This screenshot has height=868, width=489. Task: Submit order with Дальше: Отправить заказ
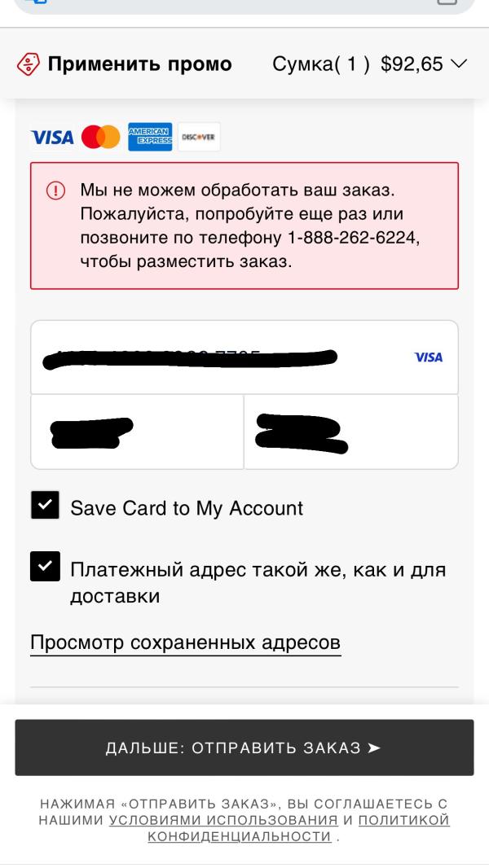point(244,747)
